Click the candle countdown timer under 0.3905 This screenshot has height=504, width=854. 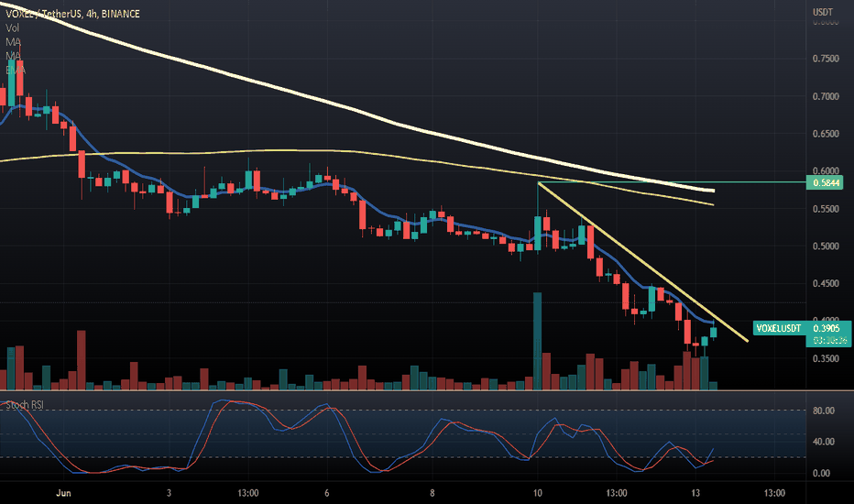(828, 341)
